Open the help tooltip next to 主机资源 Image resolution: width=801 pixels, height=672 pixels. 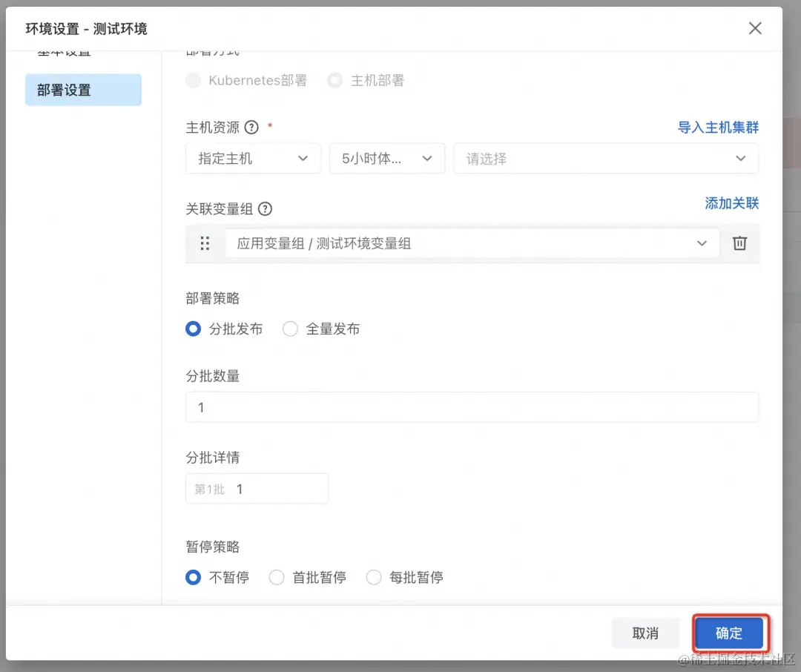(x=250, y=127)
